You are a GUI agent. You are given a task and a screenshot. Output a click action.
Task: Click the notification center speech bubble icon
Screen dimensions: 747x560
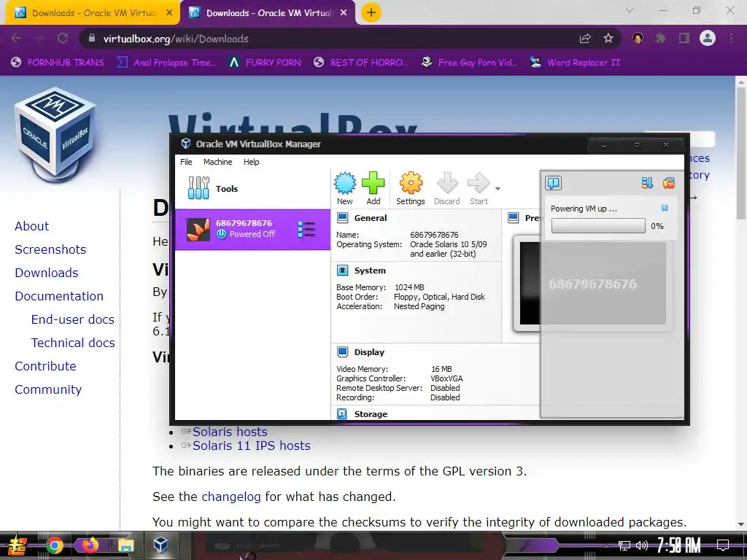click(x=553, y=183)
